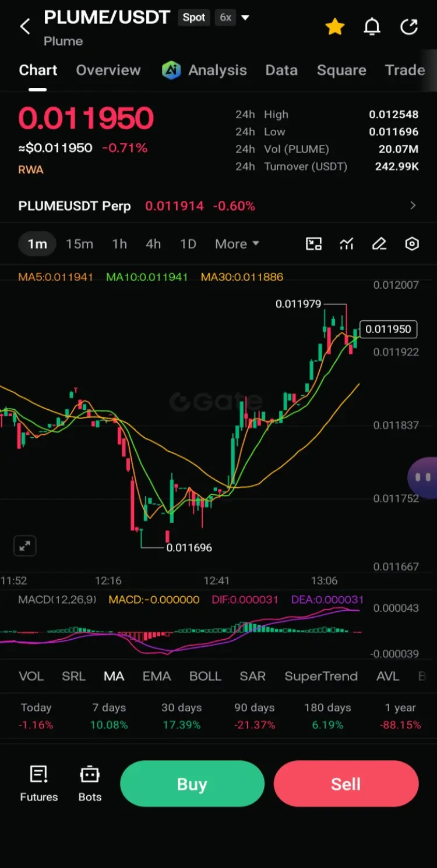Tap the 24h Vol 20.07M value
Image resolution: width=437 pixels, height=868 pixels.
(399, 149)
